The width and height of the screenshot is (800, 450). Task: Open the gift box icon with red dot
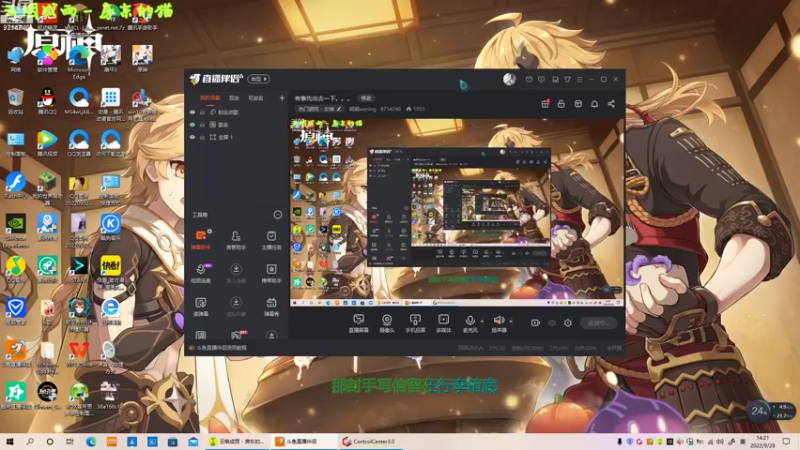545,104
